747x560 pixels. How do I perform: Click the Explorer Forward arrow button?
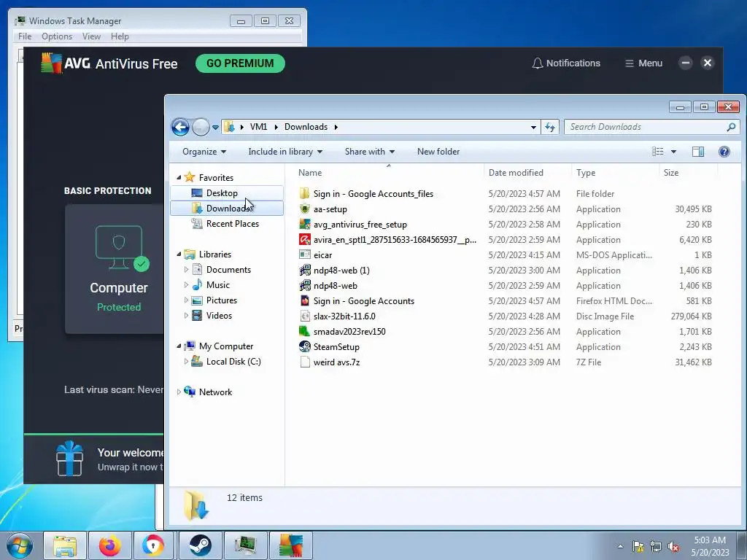pyautogui.click(x=201, y=127)
